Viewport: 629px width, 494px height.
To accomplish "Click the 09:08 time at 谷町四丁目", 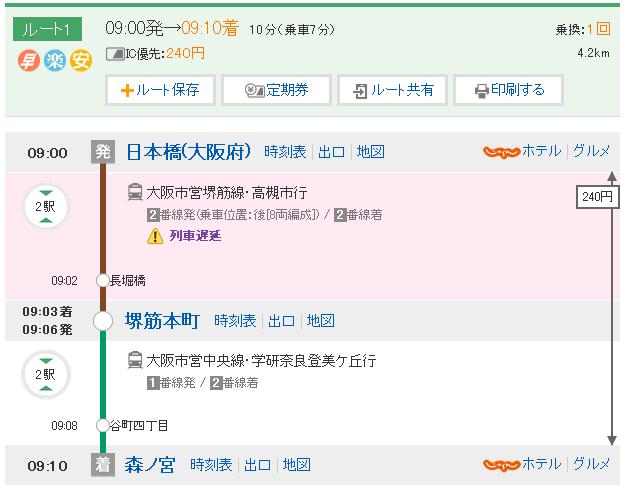I will [64, 426].
